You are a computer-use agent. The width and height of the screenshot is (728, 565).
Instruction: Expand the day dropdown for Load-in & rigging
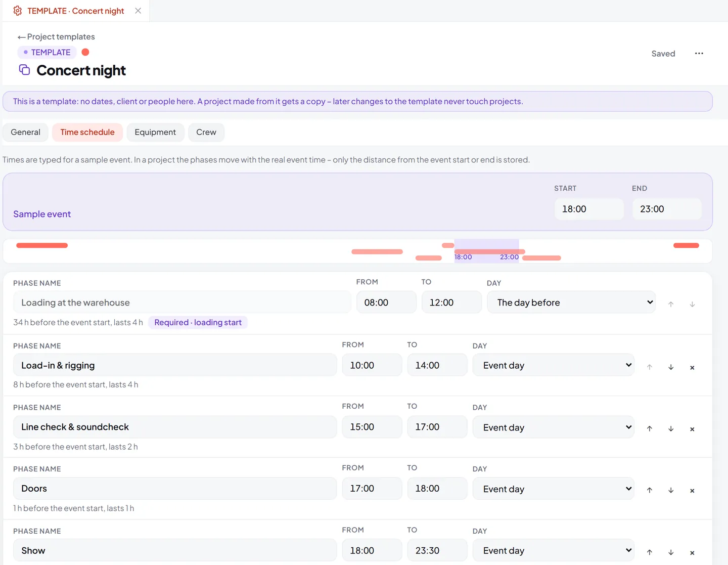[x=554, y=365]
